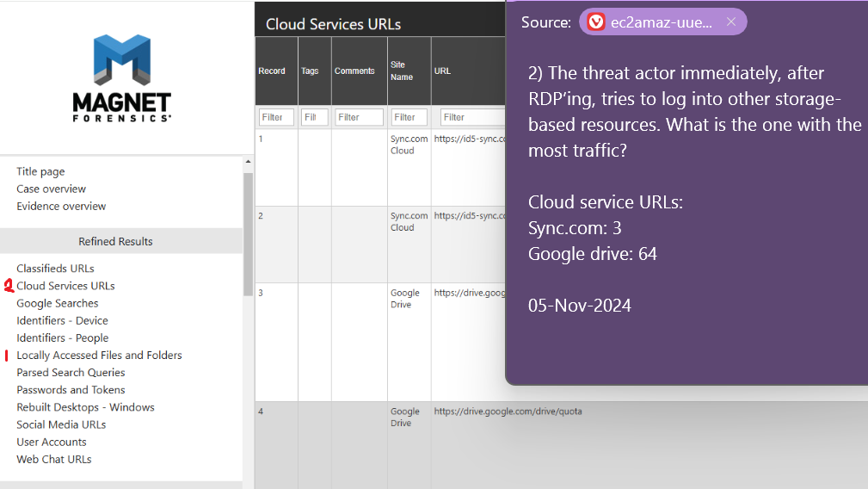Screen dimensions: 868x489
Task: Click the URL column filter field
Action: (471, 117)
